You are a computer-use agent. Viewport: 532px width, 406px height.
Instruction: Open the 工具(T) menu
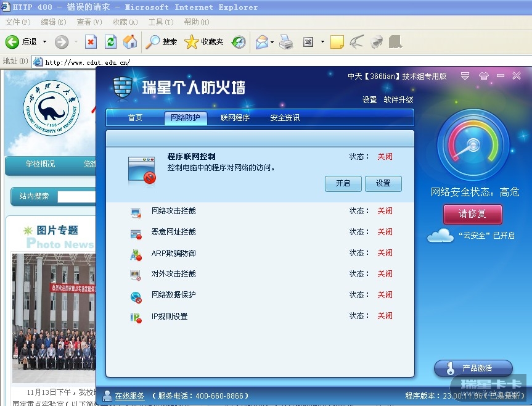click(161, 22)
